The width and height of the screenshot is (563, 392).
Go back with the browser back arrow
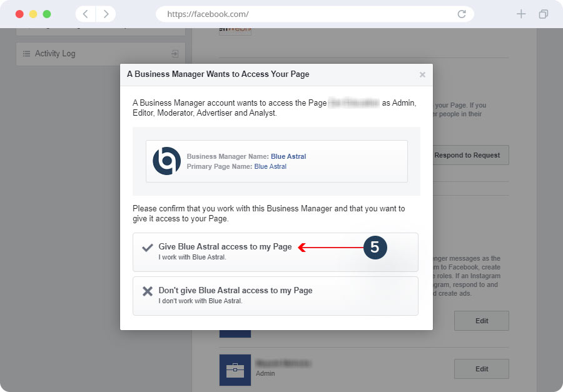pyautogui.click(x=86, y=14)
